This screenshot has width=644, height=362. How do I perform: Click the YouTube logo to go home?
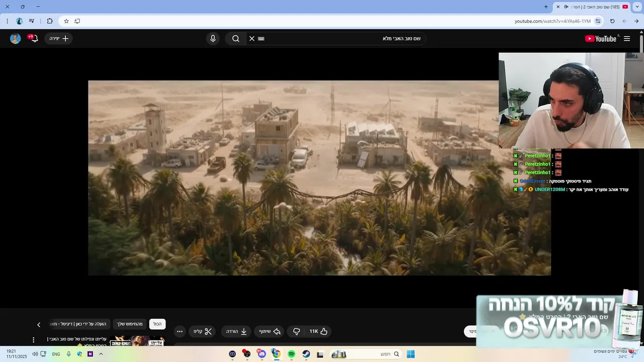(x=600, y=39)
